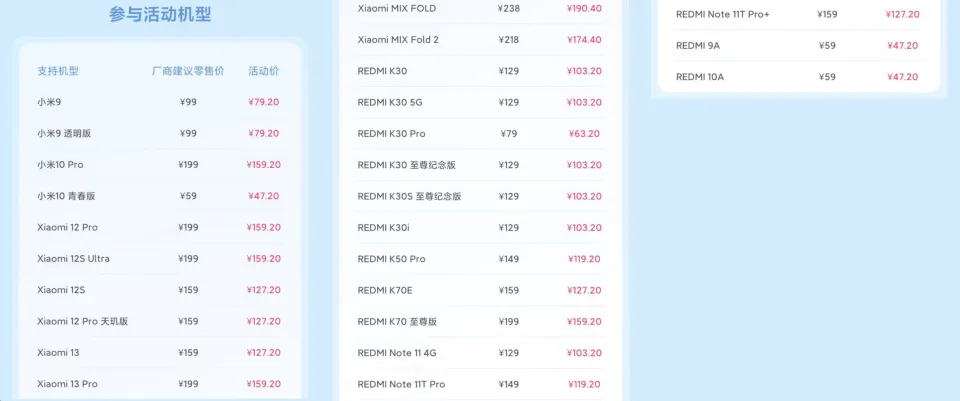Click the ¥47.20 activity price for REDMI 10A
Screen dimensions: 960x401
coord(902,77)
